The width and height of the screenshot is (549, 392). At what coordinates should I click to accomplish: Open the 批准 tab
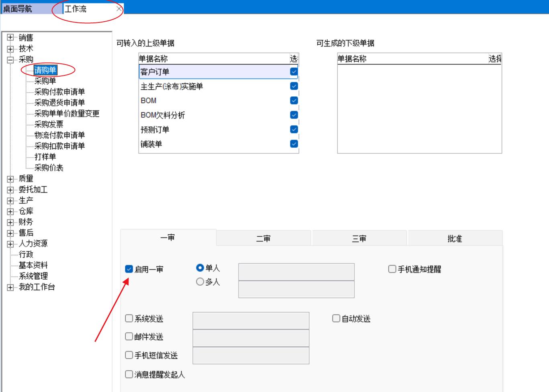455,239
